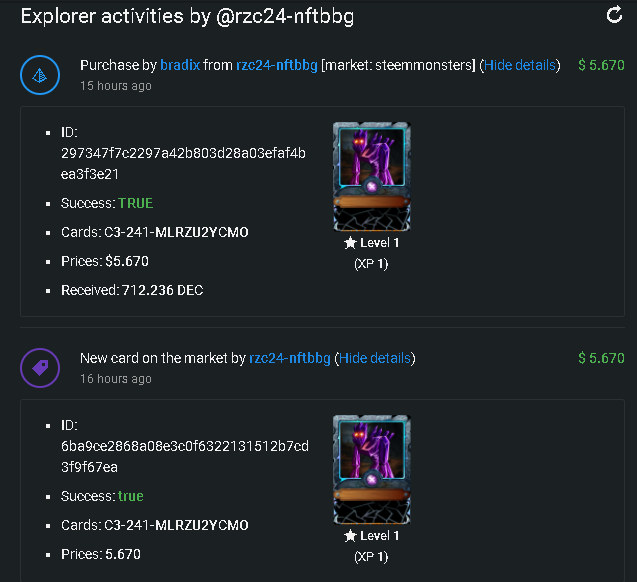Image resolution: width=637 pixels, height=582 pixels.
Task: Collapse purchase entry via Hide details
Action: click(520, 65)
